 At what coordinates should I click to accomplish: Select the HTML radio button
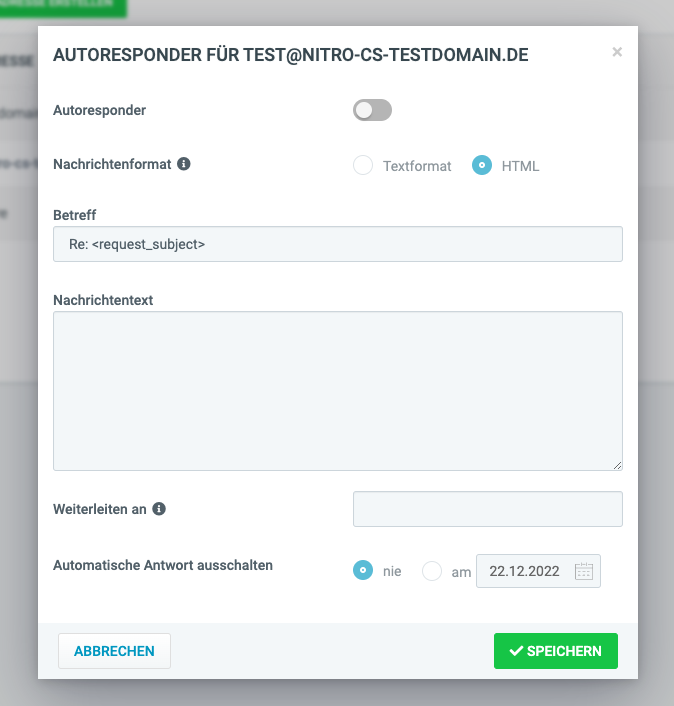point(482,165)
